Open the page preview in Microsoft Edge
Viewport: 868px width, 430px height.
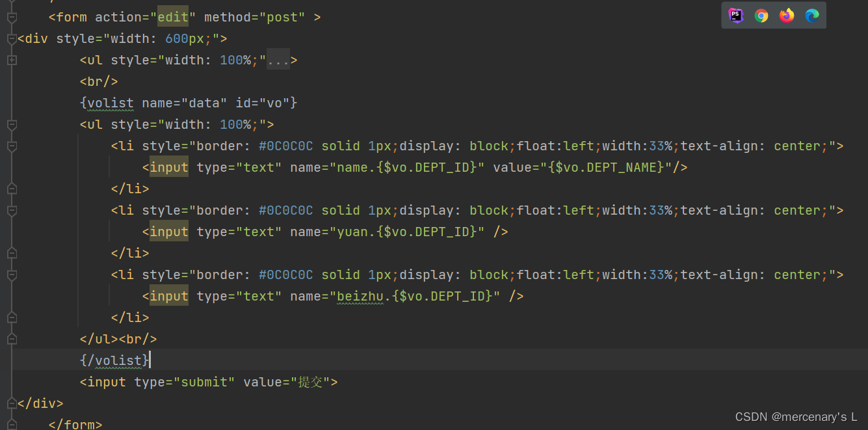[x=811, y=15]
